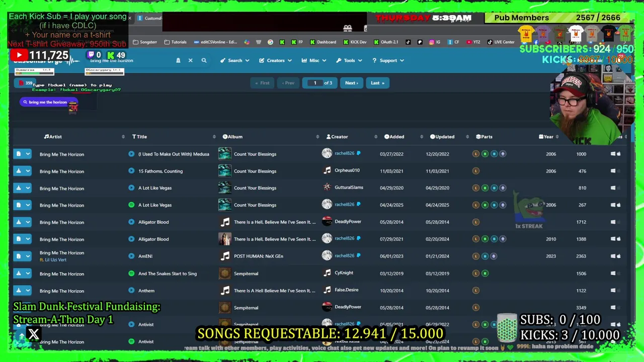Open the Creators dropdown menu
Screen dimensions: 644x362
point(275,60)
